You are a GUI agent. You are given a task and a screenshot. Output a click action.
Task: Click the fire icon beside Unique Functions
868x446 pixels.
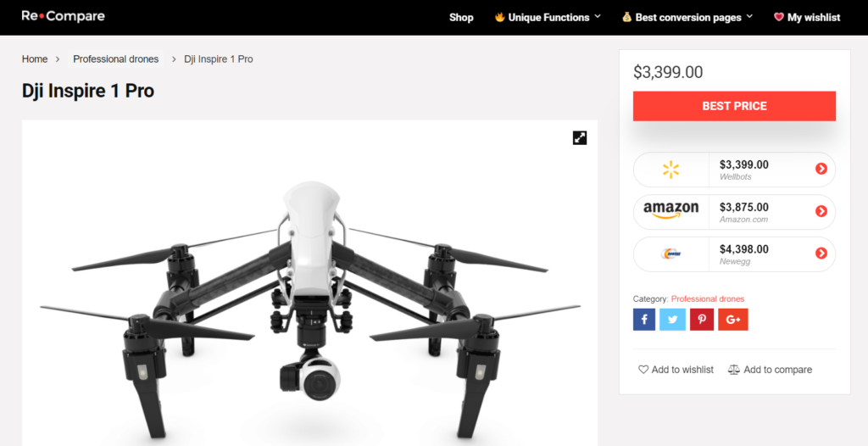coord(500,17)
